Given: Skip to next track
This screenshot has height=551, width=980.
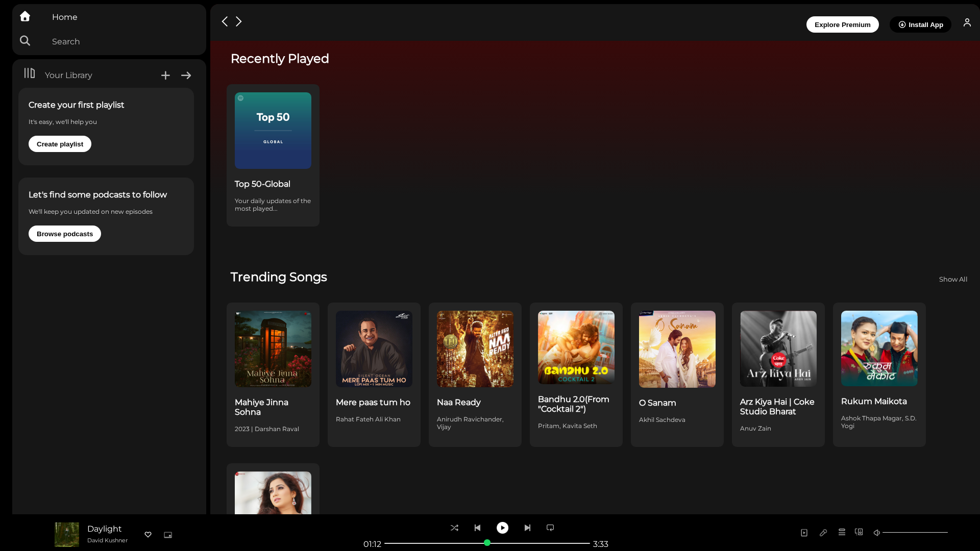Looking at the screenshot, I should coord(527,528).
